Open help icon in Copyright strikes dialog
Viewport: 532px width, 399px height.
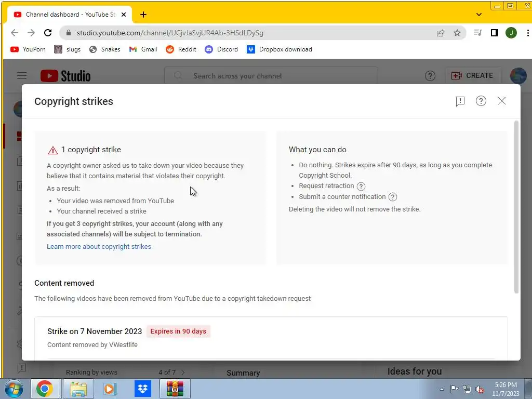pos(481,101)
